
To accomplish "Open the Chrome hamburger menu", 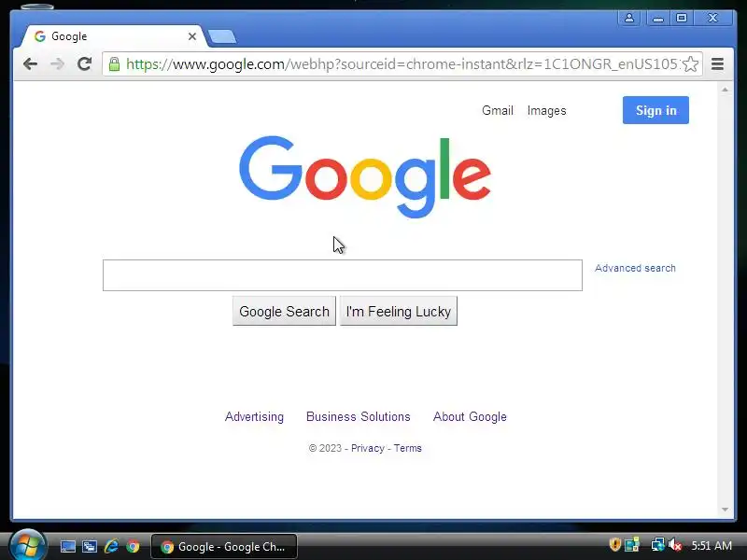I will (x=717, y=63).
